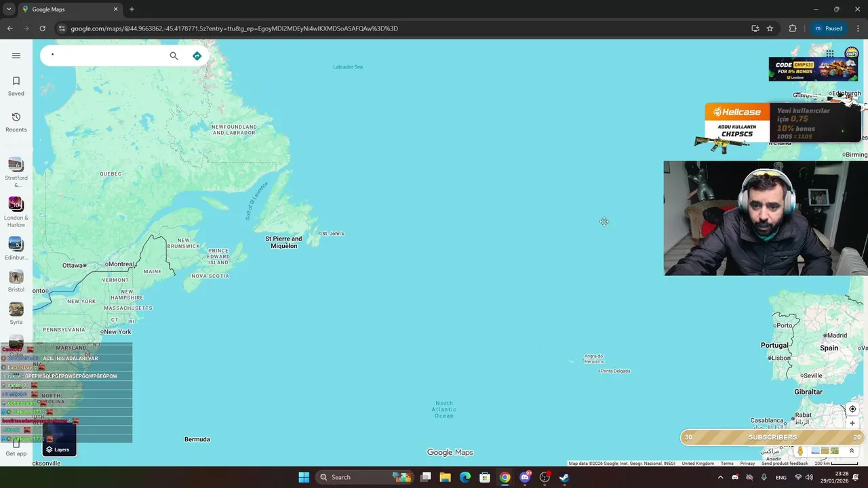This screenshot has width=868, height=488.
Task: Click the Ottawa city label
Action: pos(73,265)
